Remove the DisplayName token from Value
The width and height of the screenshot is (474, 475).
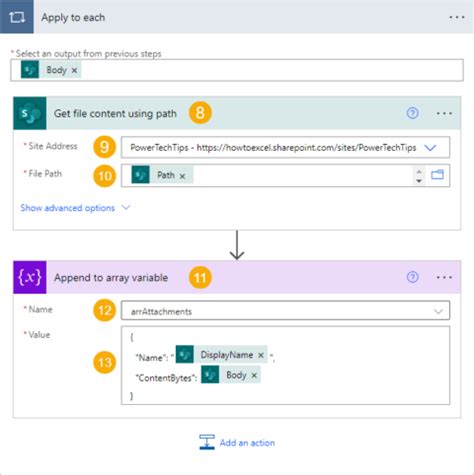click(261, 355)
